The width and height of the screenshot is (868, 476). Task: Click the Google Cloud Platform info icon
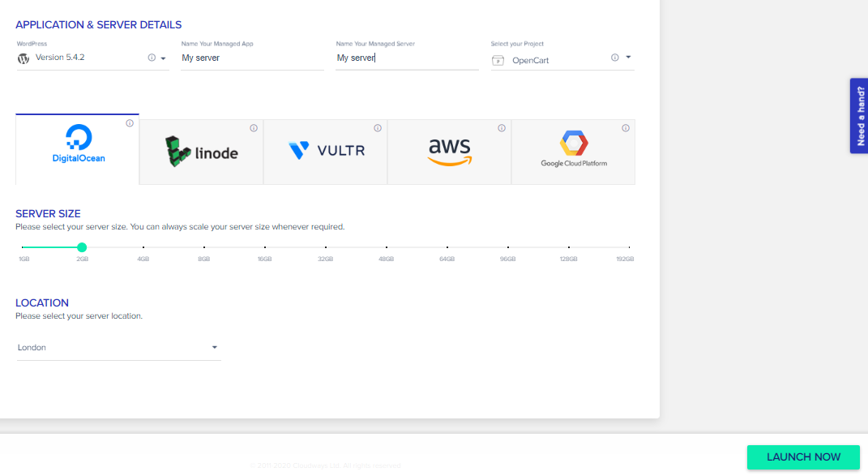click(x=626, y=128)
